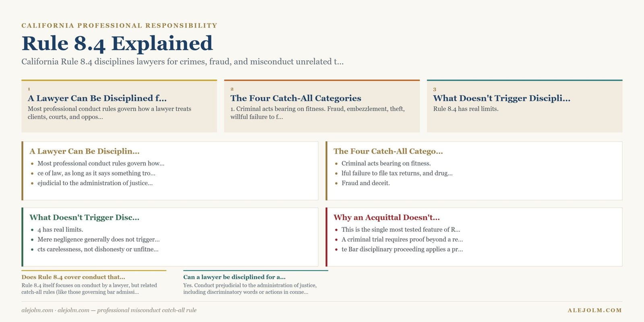The height and width of the screenshot is (322, 644).
Task: Click the 'Rule 8.4 Explained' main title
Action: (117, 43)
